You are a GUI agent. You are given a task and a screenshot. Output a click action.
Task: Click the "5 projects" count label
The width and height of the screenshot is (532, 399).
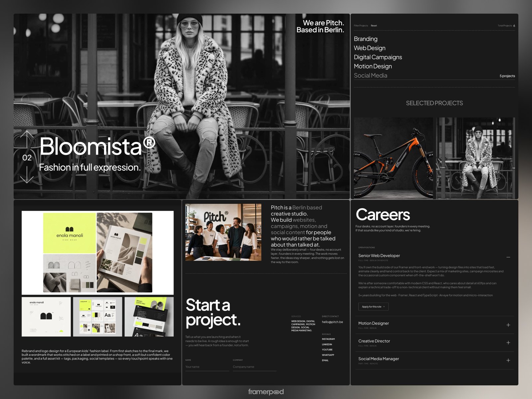pos(507,76)
